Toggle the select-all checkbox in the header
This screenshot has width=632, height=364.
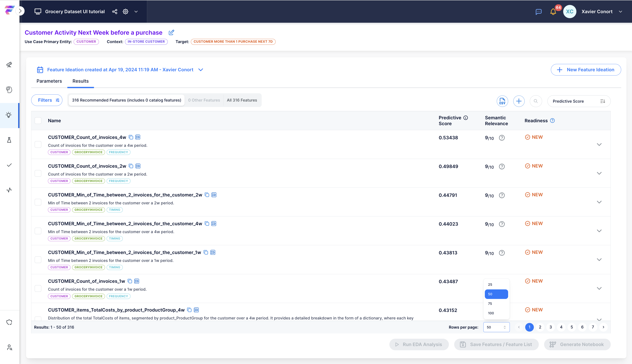pyautogui.click(x=38, y=120)
